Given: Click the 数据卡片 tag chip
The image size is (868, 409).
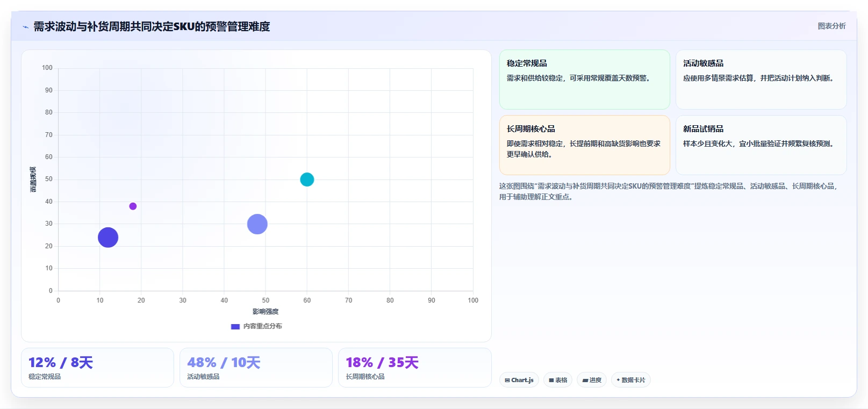Looking at the screenshot, I should click(x=631, y=380).
